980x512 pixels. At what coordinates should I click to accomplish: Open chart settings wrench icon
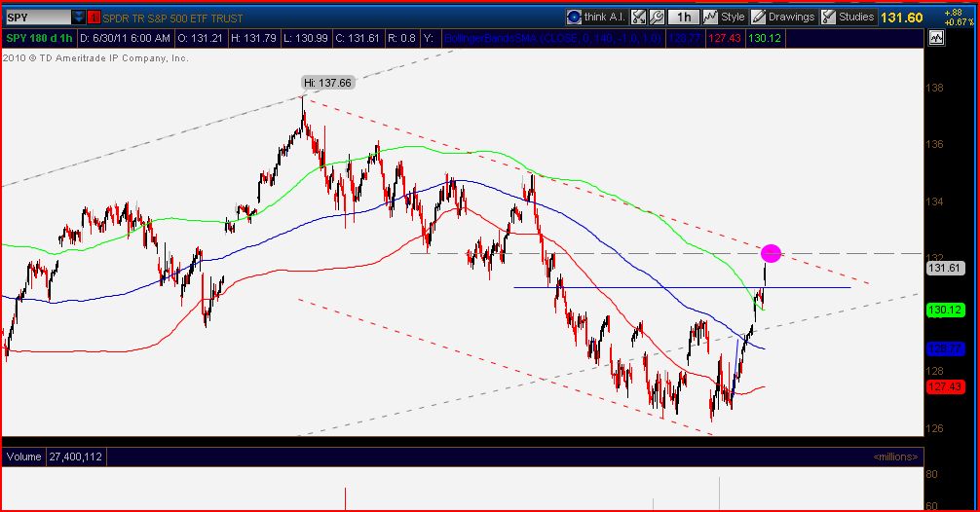(657, 17)
